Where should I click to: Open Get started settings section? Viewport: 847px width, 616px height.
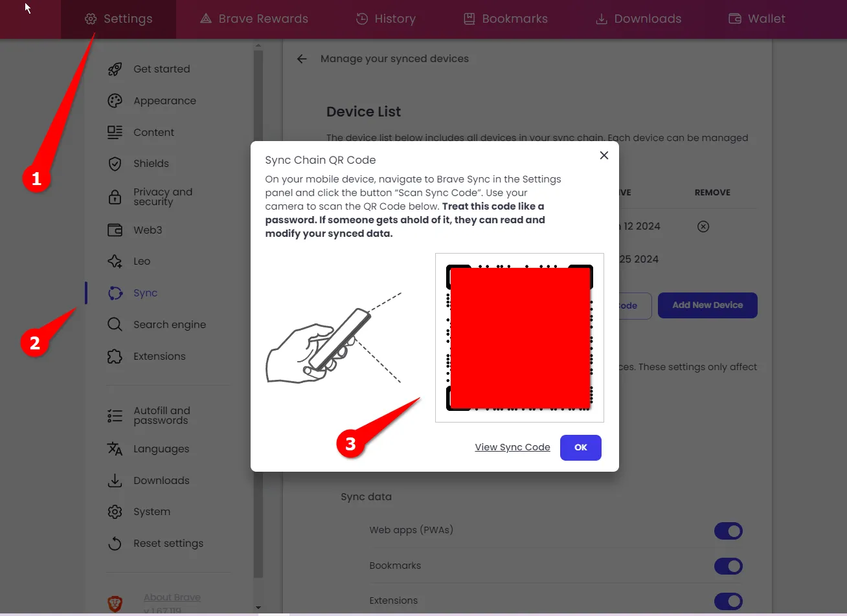162,69
